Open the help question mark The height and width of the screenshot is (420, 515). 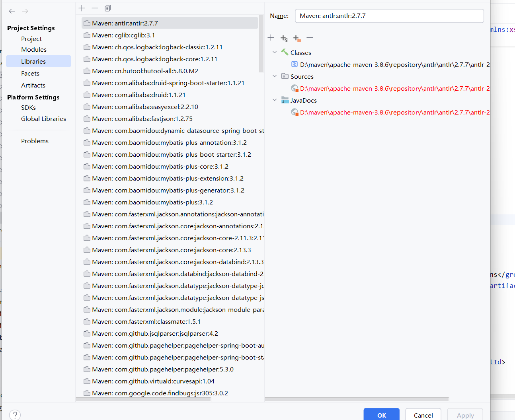(15, 415)
